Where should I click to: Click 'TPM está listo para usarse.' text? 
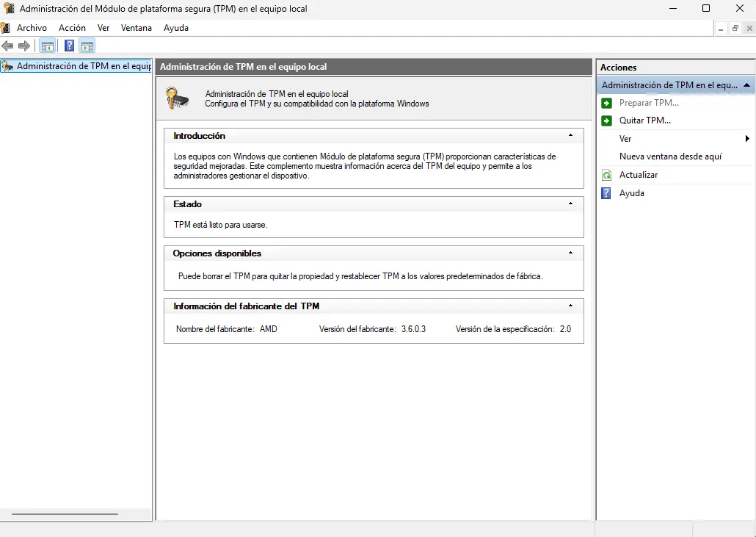pyautogui.click(x=220, y=225)
